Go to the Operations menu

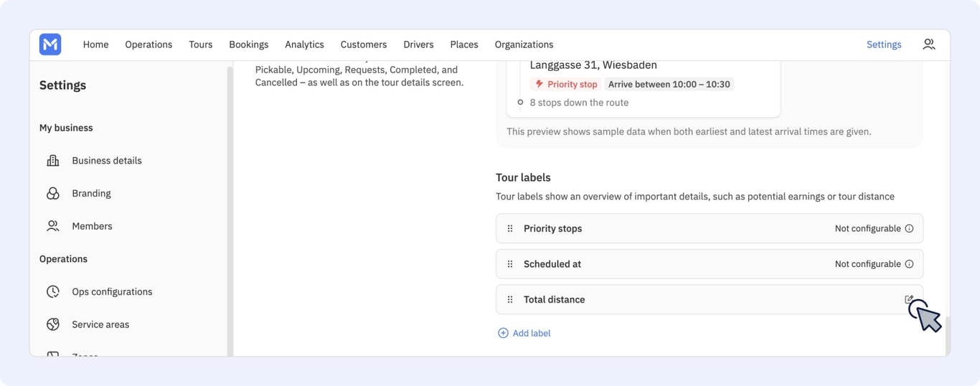click(x=149, y=44)
